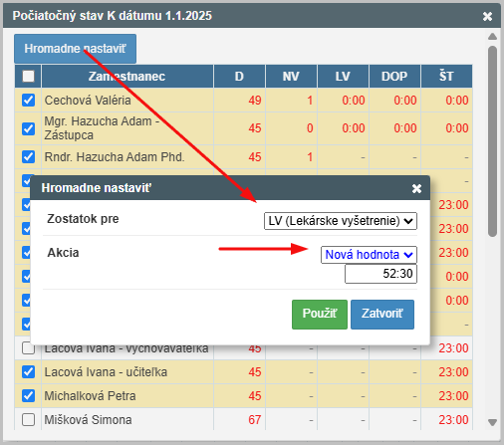Click the ŠT column header
This screenshot has height=445, width=504.
446,77
